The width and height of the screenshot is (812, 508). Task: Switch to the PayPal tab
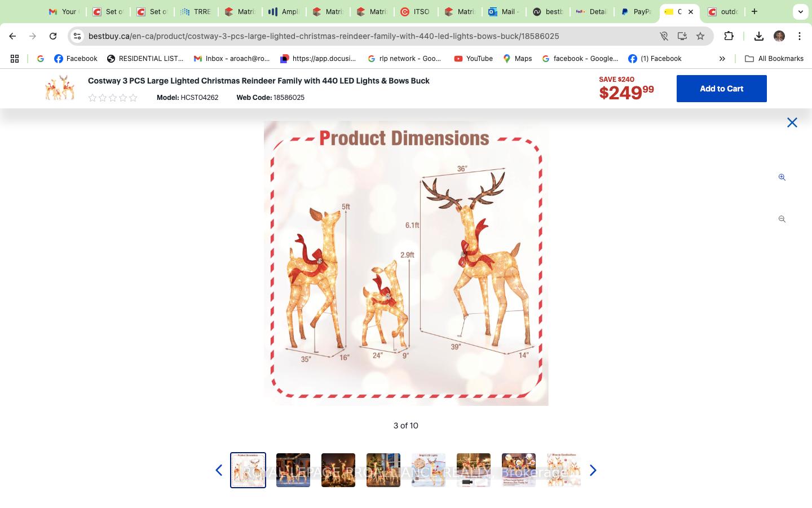click(x=636, y=11)
